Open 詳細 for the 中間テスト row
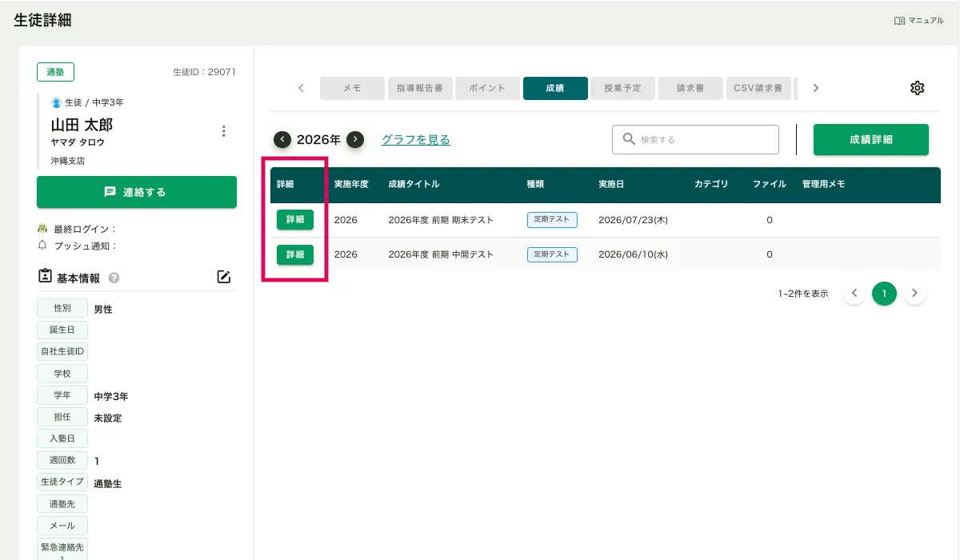This screenshot has height=560, width=960. pos(295,254)
